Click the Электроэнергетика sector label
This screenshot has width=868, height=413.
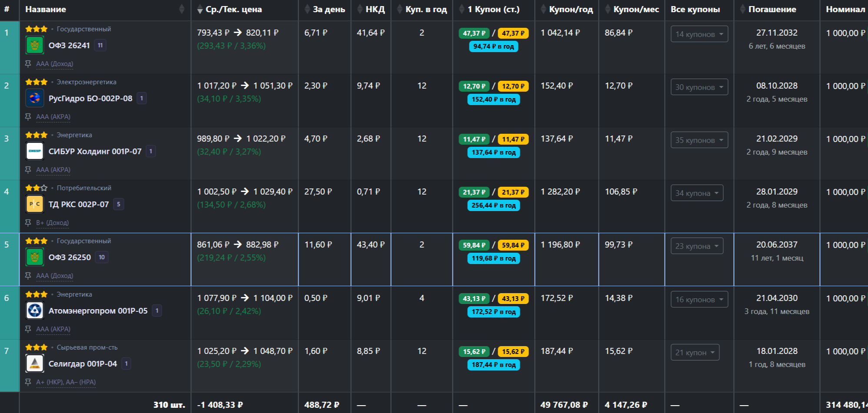click(x=86, y=82)
